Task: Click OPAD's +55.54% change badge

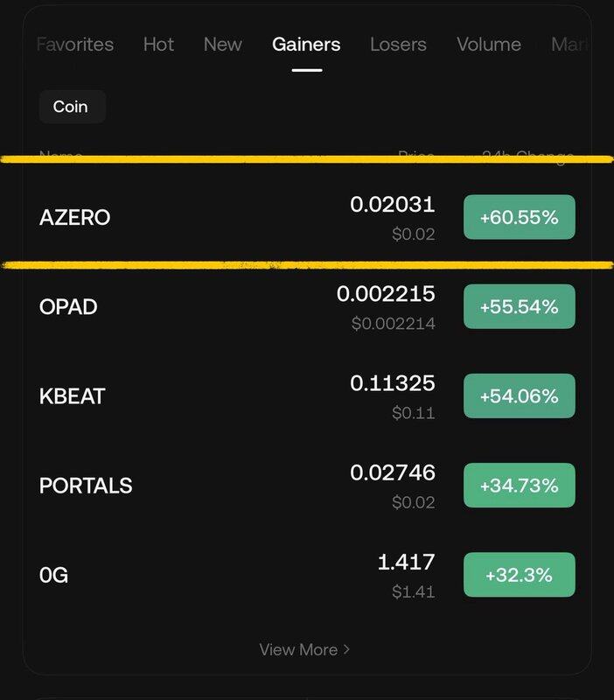Action: 519,306
